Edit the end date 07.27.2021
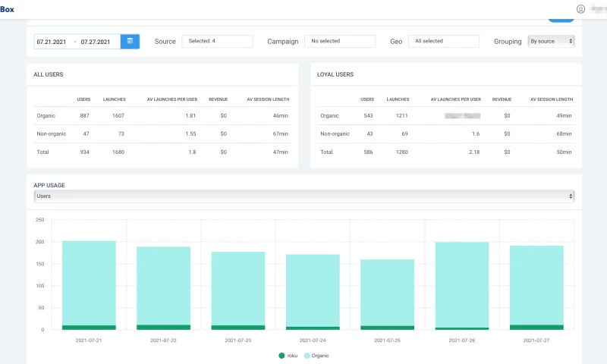The height and width of the screenshot is (364, 607). click(x=97, y=41)
